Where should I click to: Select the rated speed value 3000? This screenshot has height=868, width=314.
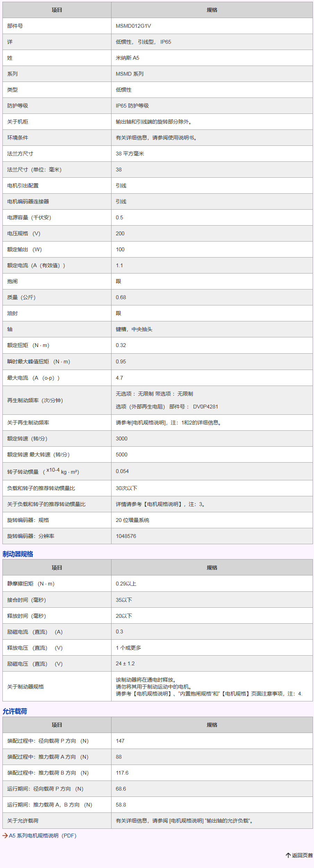click(122, 439)
